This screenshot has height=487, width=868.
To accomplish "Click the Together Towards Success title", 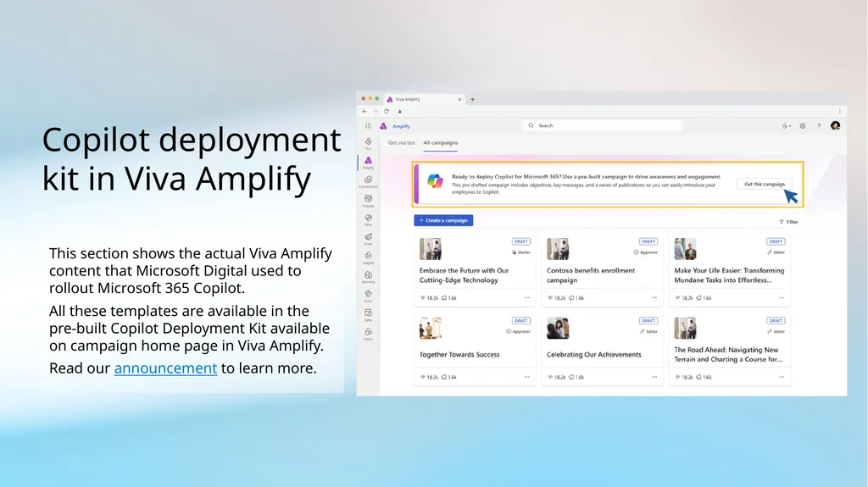I will (x=459, y=355).
